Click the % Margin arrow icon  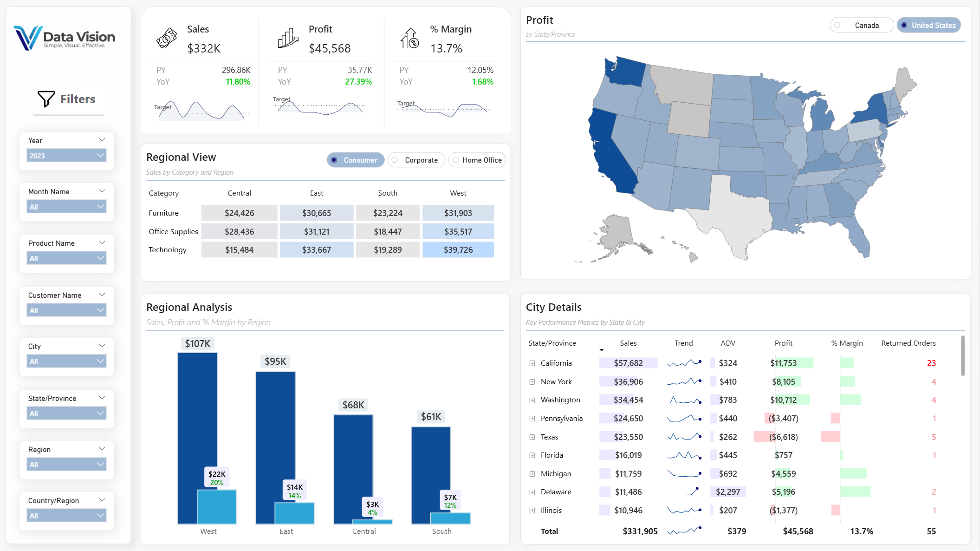(x=409, y=38)
